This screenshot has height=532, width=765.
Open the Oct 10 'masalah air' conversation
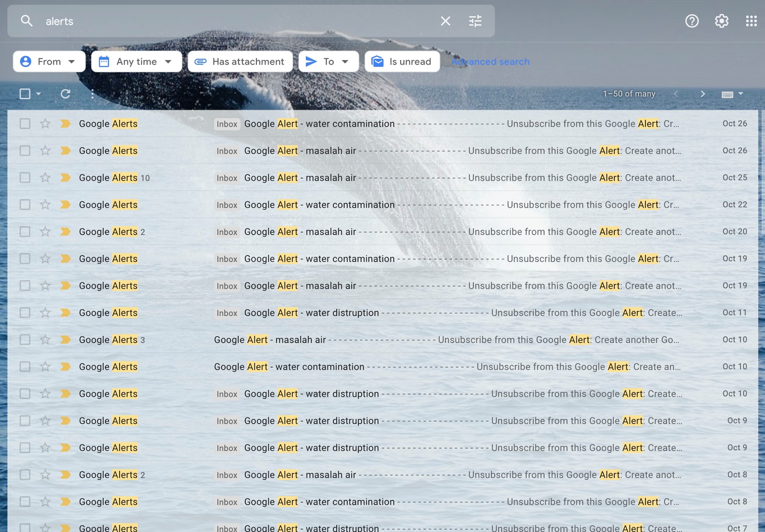click(x=382, y=340)
